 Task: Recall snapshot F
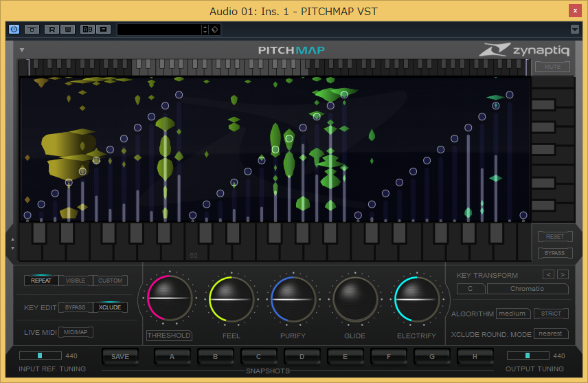(389, 356)
